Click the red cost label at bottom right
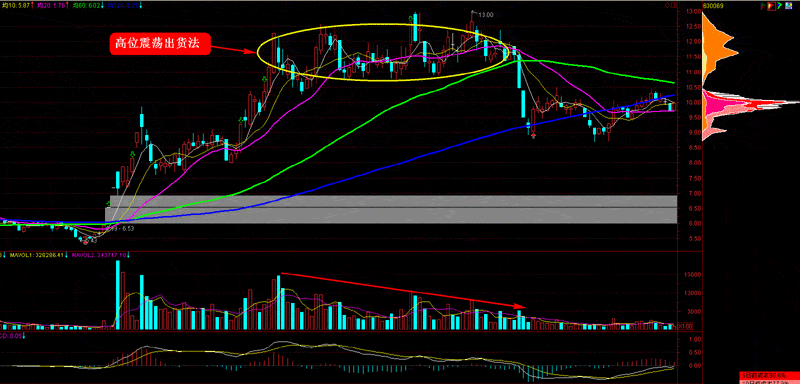Image resolution: width=800 pixels, height=384 pixels. (x=770, y=375)
